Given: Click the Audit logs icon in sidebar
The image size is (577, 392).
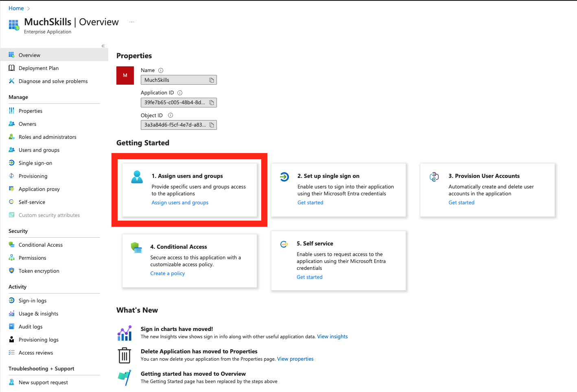Looking at the screenshot, I should pyautogui.click(x=11, y=326).
